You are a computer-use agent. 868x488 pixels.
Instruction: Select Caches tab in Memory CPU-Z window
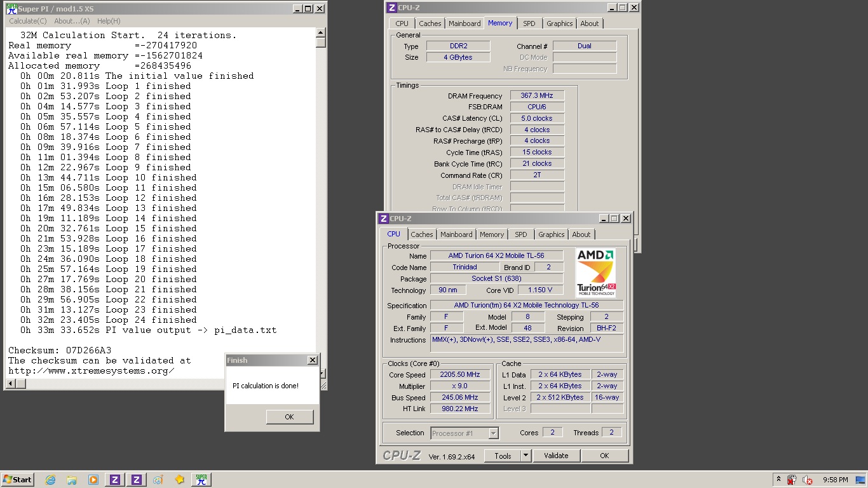pyautogui.click(x=430, y=24)
